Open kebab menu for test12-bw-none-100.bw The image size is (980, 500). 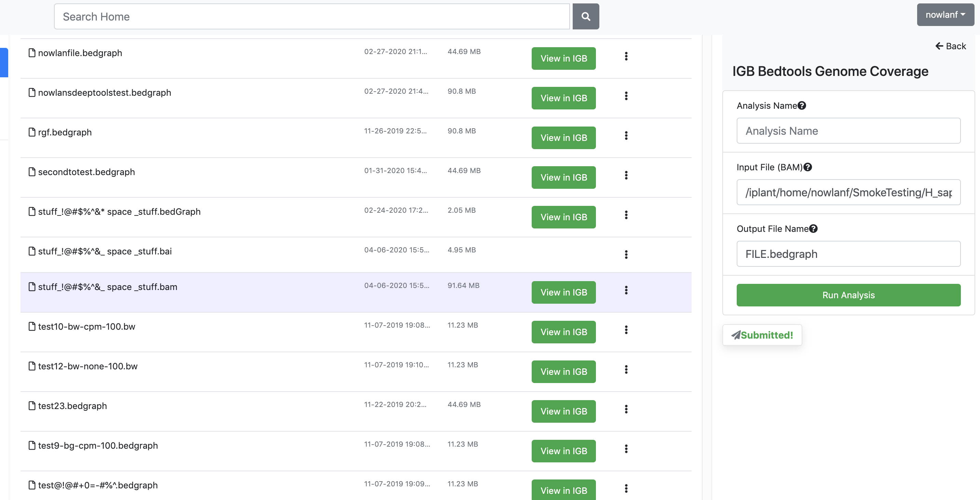(x=626, y=369)
